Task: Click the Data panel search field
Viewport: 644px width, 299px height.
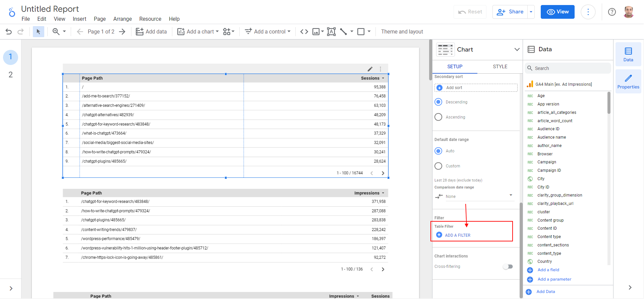Action: [568, 68]
